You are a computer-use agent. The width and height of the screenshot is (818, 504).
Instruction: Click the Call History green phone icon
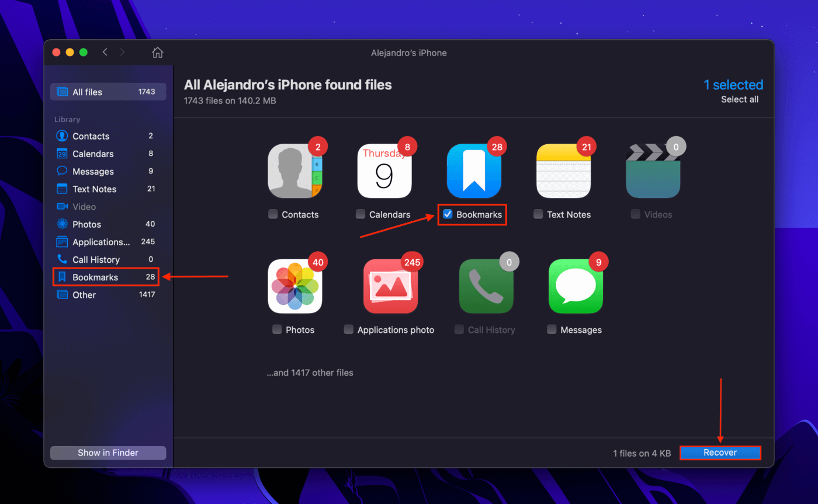[x=486, y=286]
